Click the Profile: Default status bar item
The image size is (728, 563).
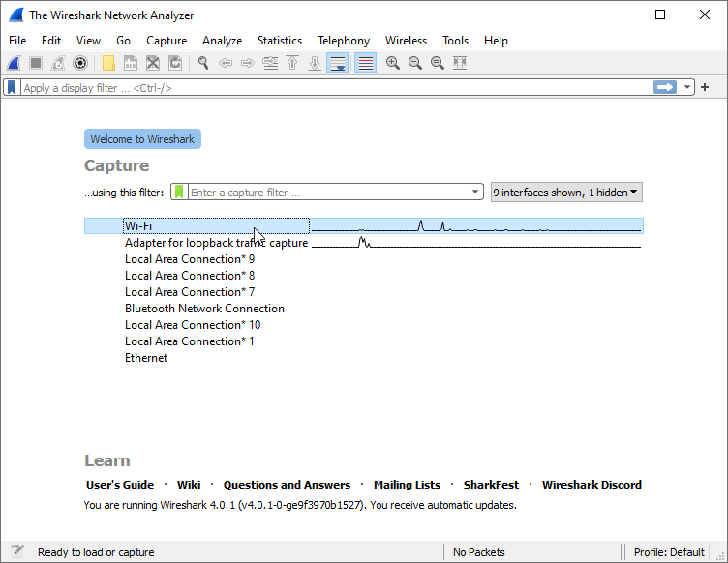tap(669, 552)
